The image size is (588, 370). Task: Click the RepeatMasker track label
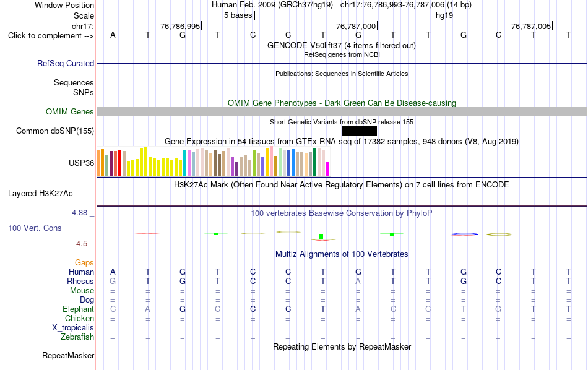click(x=68, y=355)
